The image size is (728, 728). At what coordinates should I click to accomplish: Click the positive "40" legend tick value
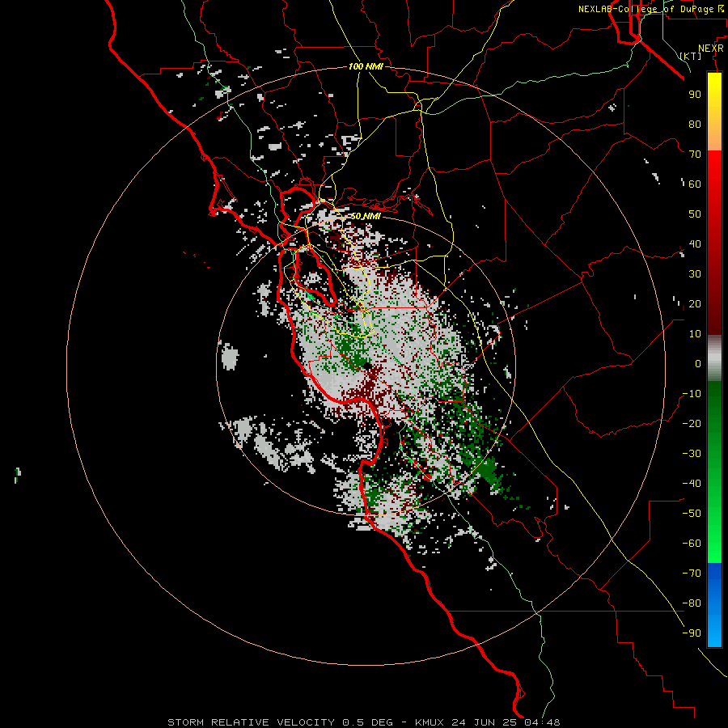pos(695,243)
